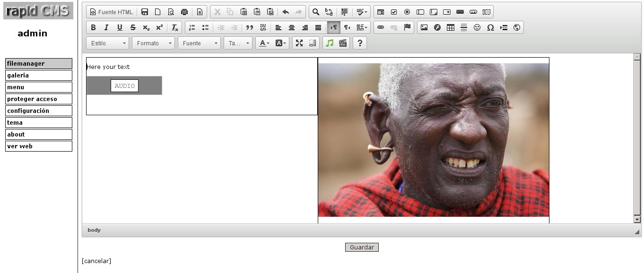Insert an image with the Image icon

pos(424,27)
